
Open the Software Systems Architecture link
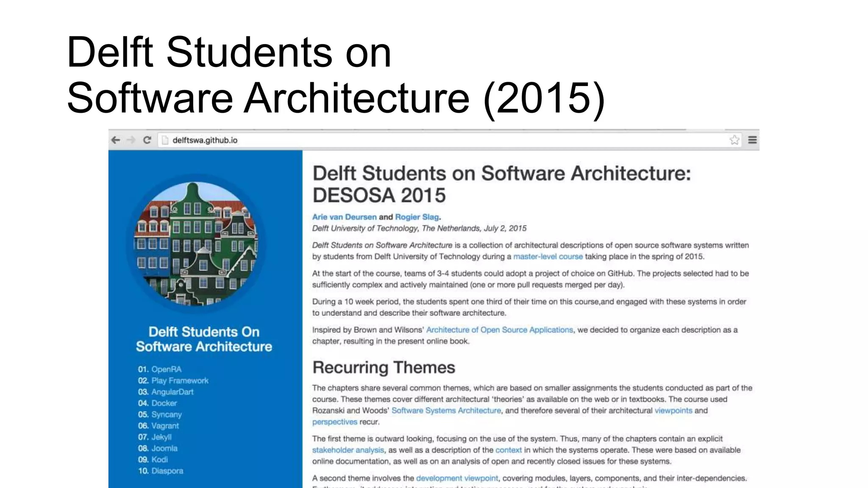446,410
